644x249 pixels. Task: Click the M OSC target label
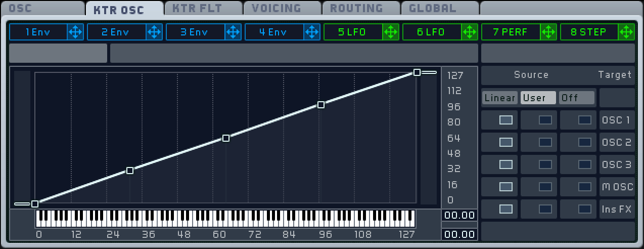(617, 187)
